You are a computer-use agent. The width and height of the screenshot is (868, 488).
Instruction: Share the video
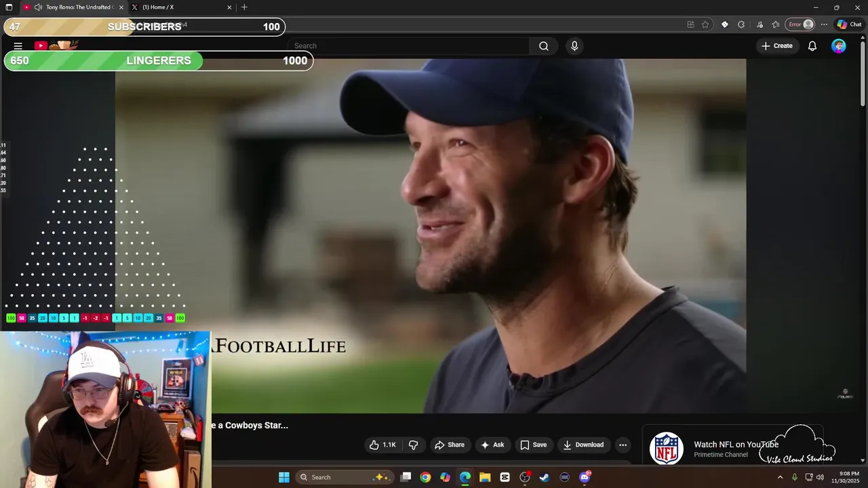pyautogui.click(x=450, y=445)
